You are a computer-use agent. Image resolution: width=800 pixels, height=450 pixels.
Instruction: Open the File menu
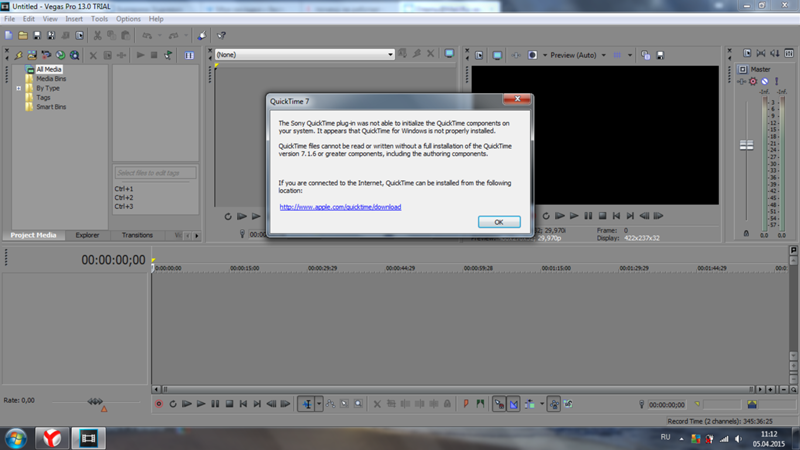point(10,19)
